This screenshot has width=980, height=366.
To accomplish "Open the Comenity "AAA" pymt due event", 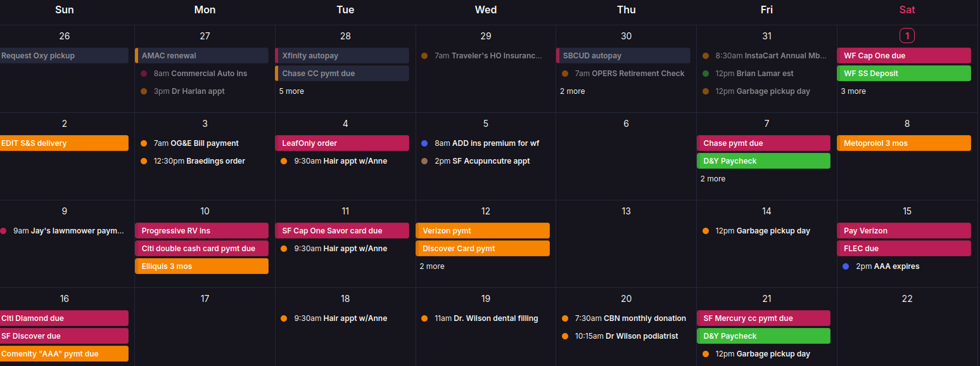I will point(63,354).
